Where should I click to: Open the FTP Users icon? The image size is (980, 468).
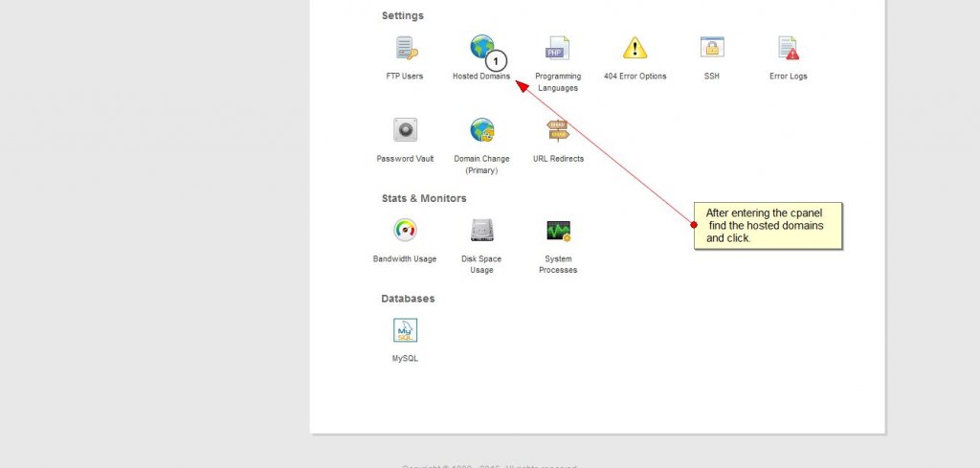(406, 48)
